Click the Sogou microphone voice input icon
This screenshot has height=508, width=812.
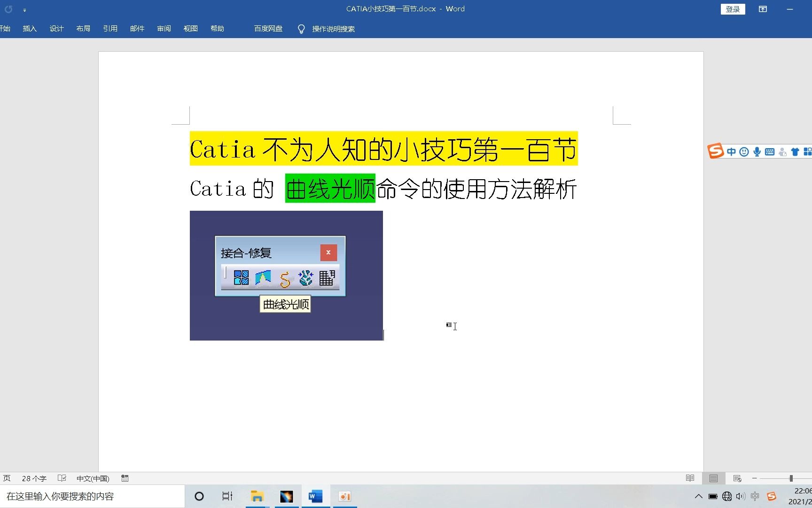coord(757,151)
